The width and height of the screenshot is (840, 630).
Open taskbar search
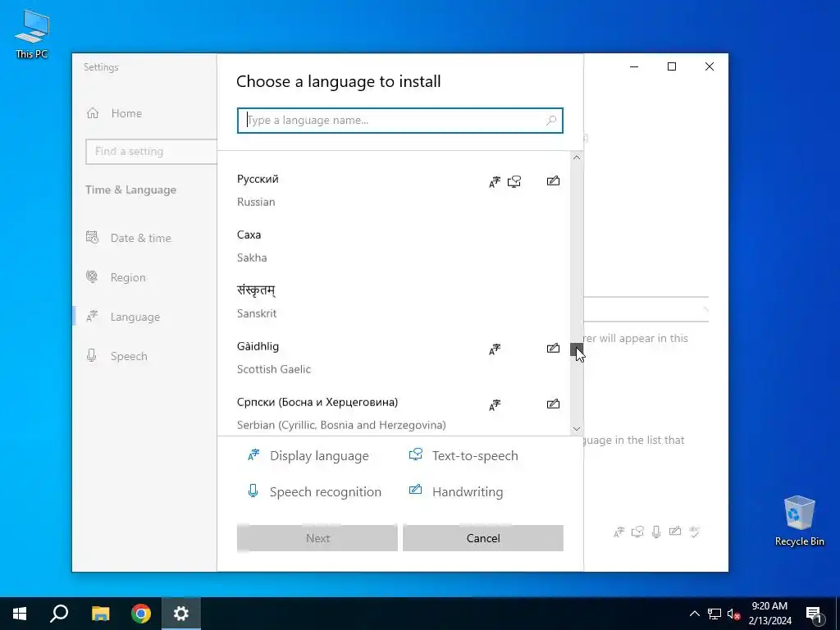point(59,614)
